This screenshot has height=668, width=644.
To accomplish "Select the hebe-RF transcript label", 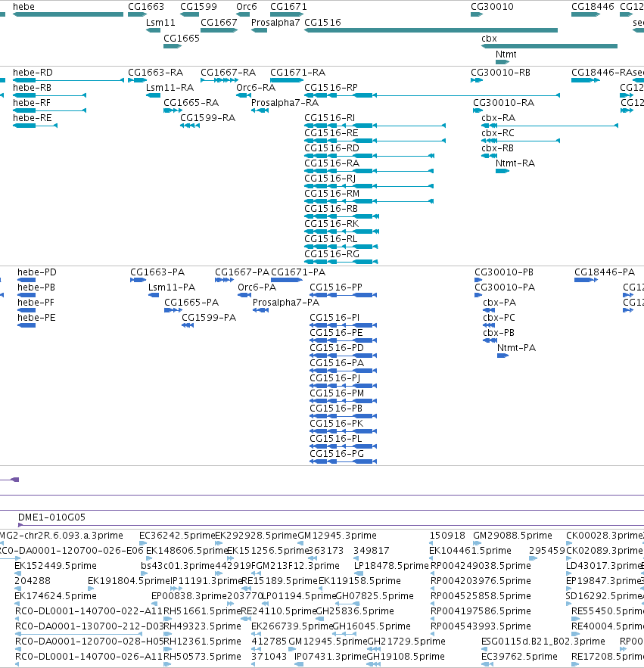I will (x=32, y=103).
